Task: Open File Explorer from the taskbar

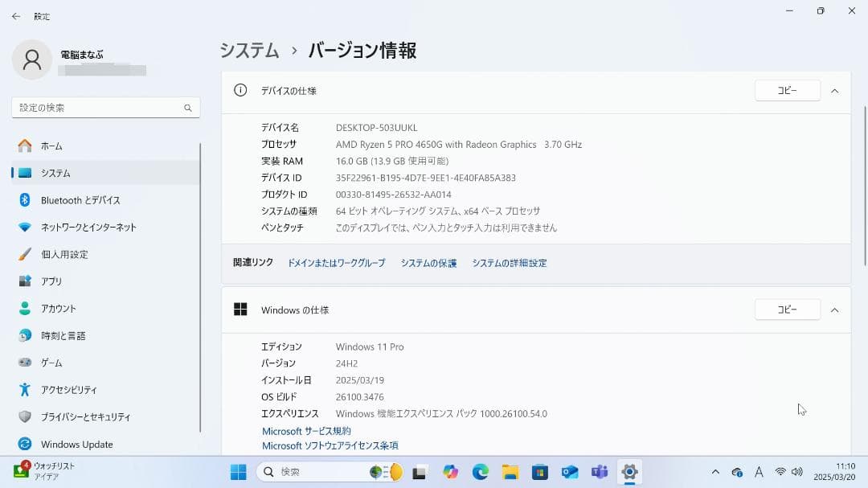Action: coord(510,472)
